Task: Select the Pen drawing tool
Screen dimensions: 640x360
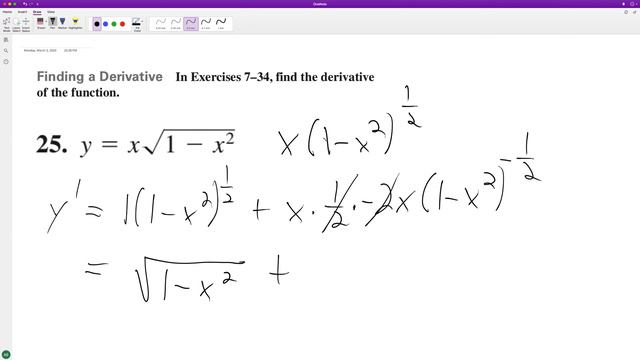Action: pos(53,23)
